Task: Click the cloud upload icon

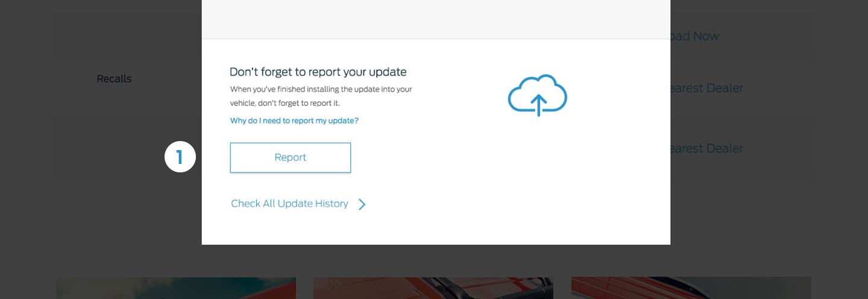Action: 537,95
